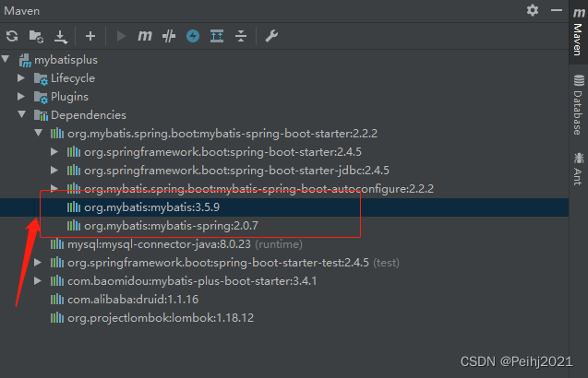Toggle offline mode lightning icon
This screenshot has height=378, width=588.
(x=193, y=36)
